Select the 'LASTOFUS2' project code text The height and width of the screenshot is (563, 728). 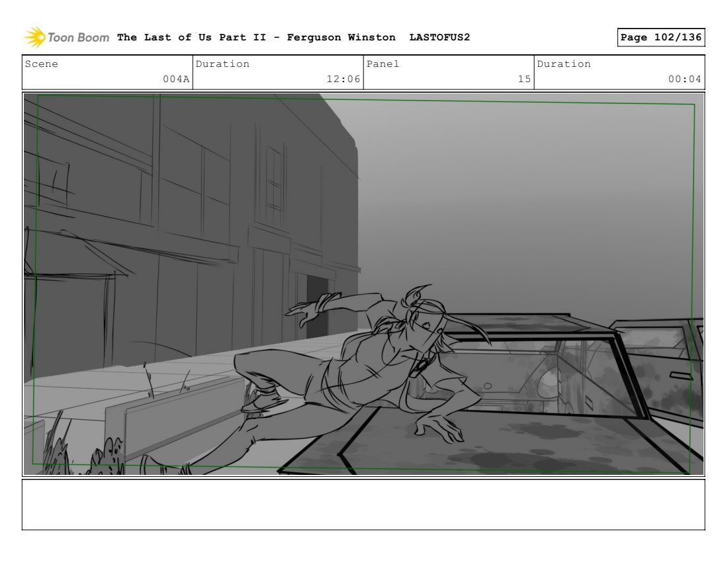439,37
